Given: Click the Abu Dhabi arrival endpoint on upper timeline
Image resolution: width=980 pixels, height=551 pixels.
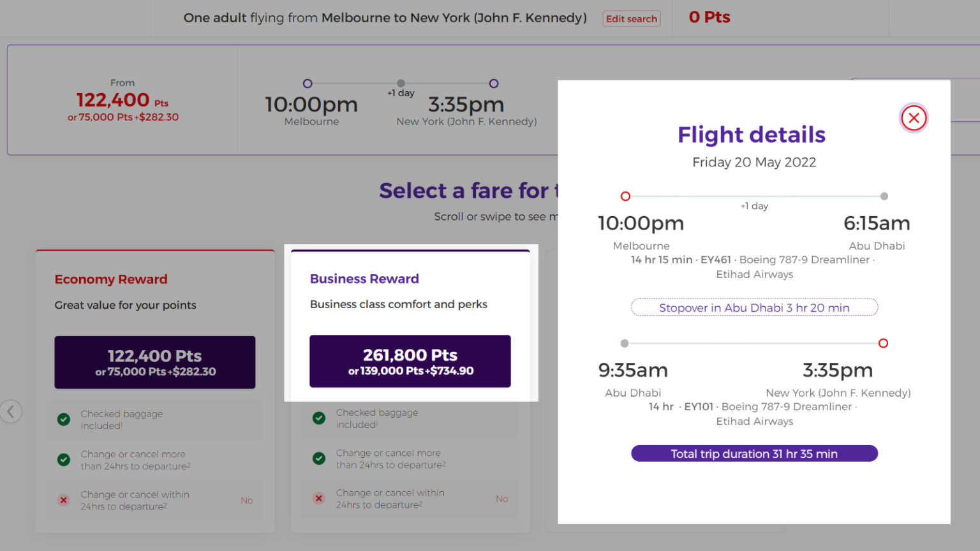Looking at the screenshot, I should pyautogui.click(x=884, y=196).
